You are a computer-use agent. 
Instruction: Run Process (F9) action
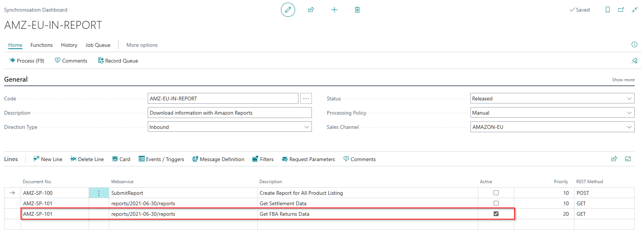27,61
